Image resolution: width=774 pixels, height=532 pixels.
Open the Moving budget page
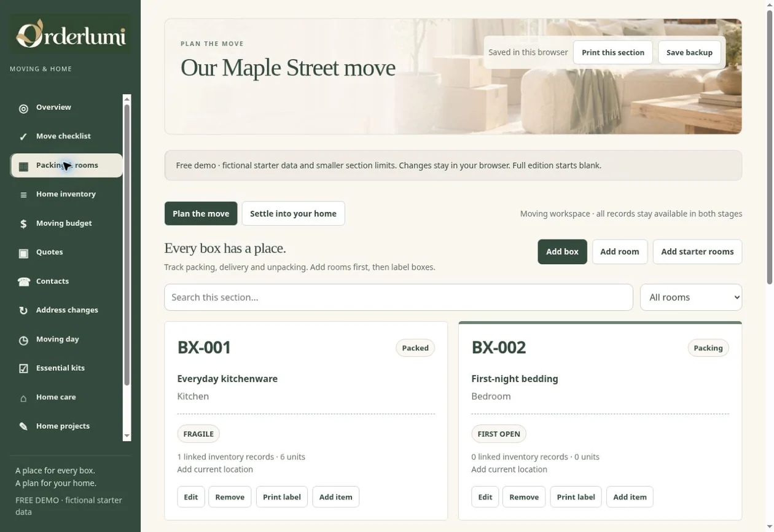[66, 224]
